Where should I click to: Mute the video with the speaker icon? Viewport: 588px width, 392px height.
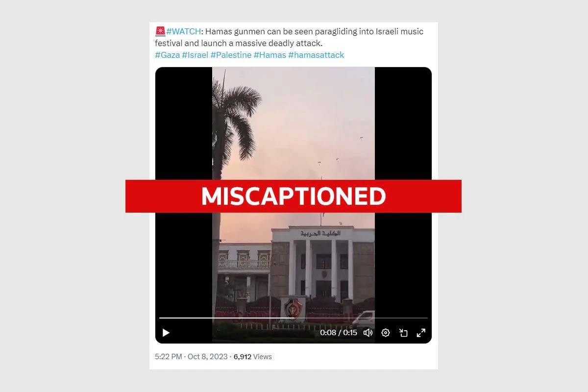coord(368,333)
